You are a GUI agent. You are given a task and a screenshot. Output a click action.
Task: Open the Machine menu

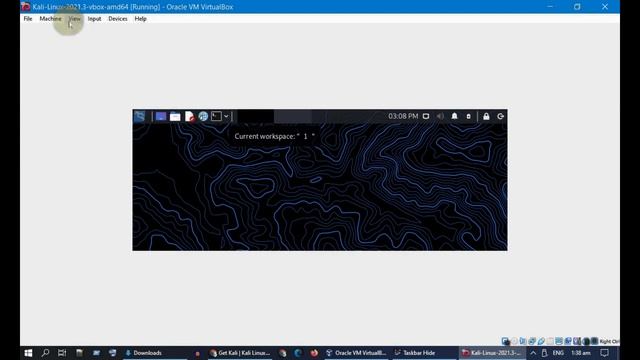pos(50,19)
